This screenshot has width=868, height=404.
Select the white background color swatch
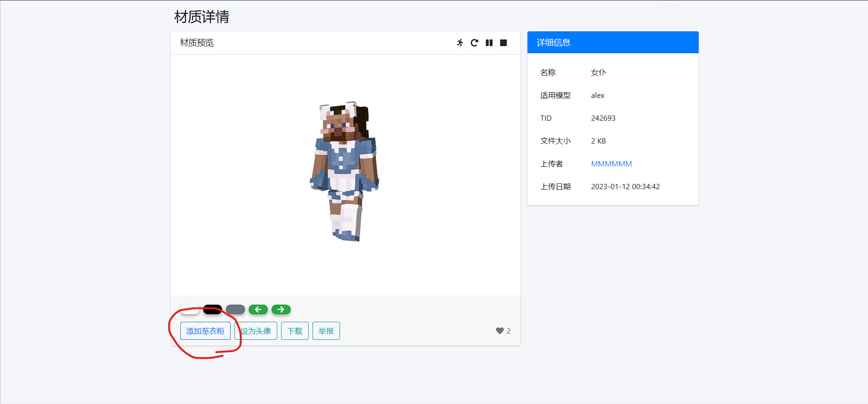[x=190, y=309]
